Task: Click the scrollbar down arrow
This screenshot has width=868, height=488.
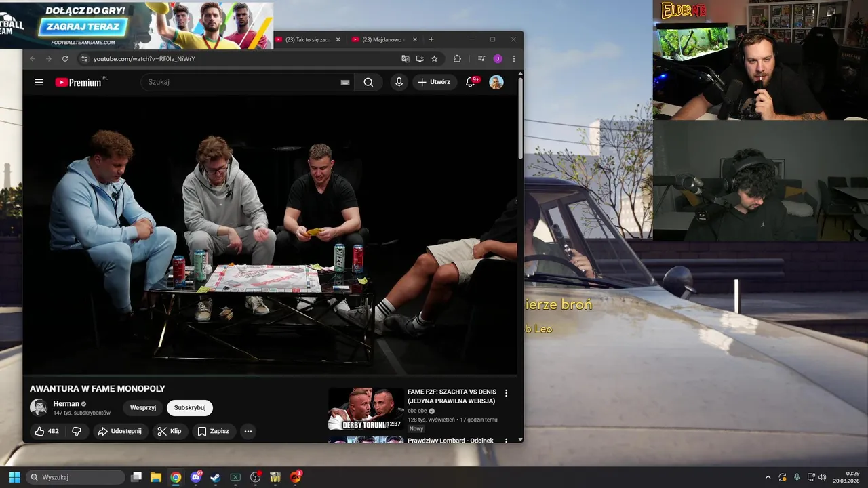Action: (x=520, y=439)
